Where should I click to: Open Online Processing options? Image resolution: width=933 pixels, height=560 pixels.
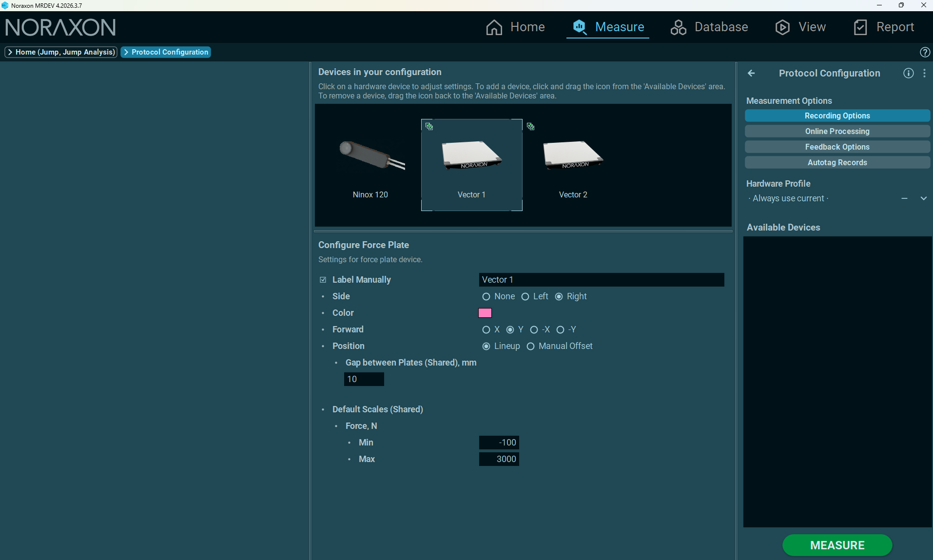[837, 131]
